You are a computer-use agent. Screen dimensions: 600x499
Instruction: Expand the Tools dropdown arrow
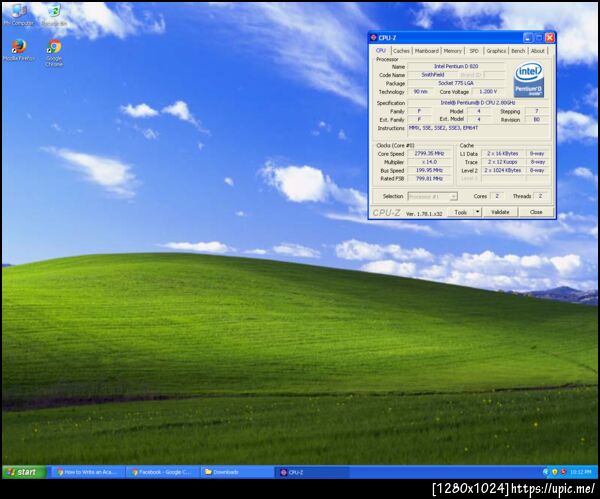tap(478, 212)
